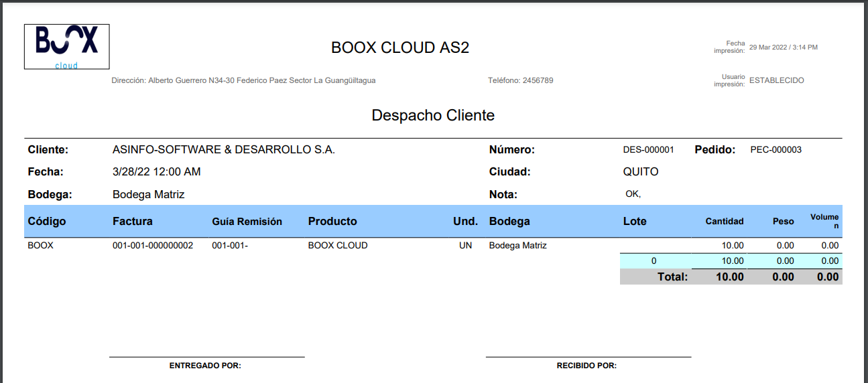The height and width of the screenshot is (383, 868).
Task: Select invoice number 001-001-000000002
Action: pyautogui.click(x=153, y=246)
